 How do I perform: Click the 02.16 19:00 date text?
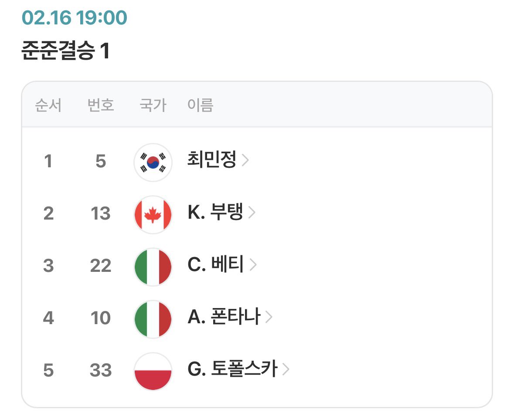coord(75,18)
